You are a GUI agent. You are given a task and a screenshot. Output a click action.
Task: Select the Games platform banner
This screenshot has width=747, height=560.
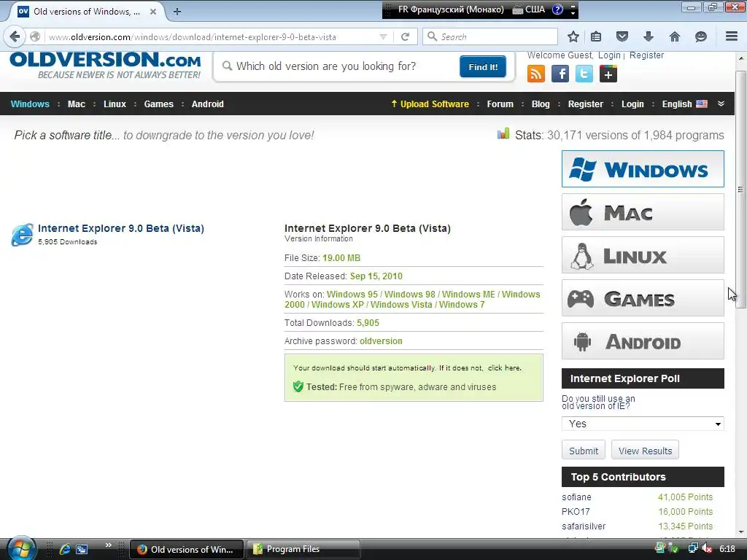point(643,298)
